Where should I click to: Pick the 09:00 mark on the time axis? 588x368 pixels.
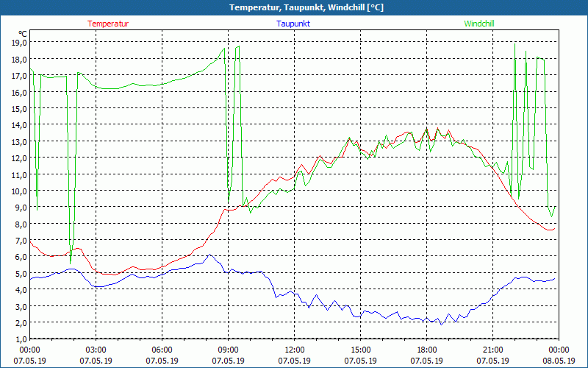[x=228, y=350]
